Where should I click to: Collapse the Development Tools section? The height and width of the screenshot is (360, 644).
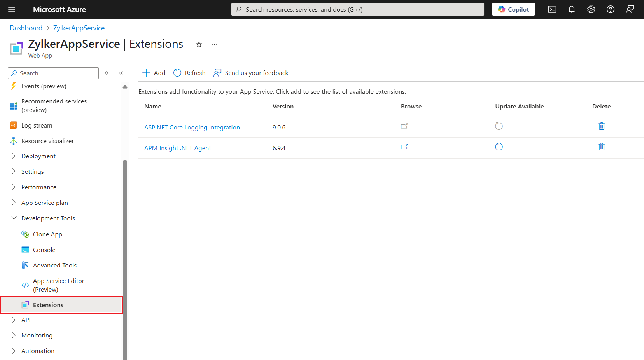14,218
